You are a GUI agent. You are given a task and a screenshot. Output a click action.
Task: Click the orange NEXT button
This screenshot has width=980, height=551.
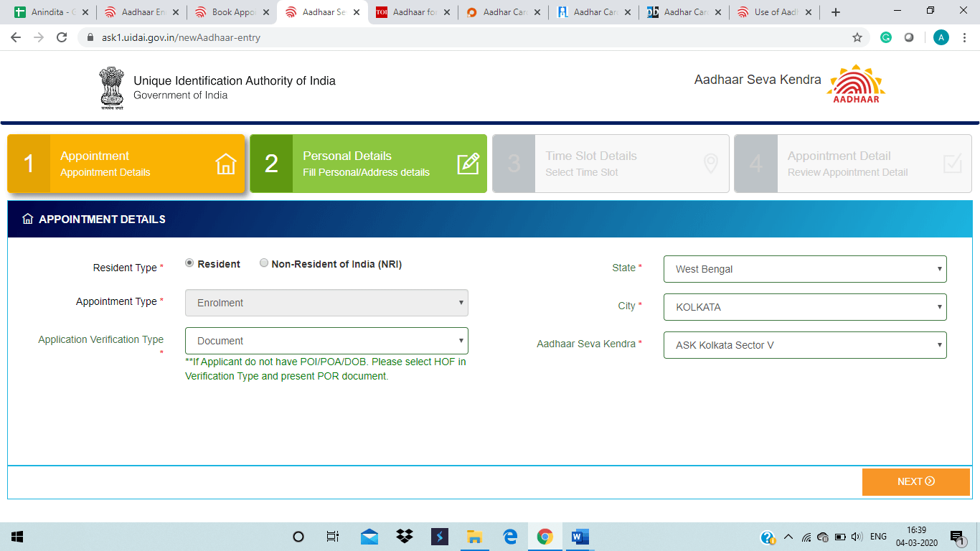coord(915,481)
